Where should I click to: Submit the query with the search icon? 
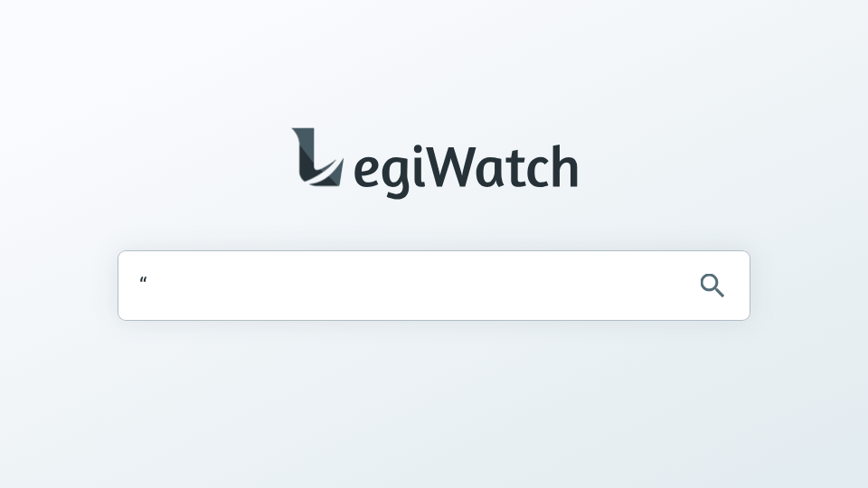click(712, 286)
